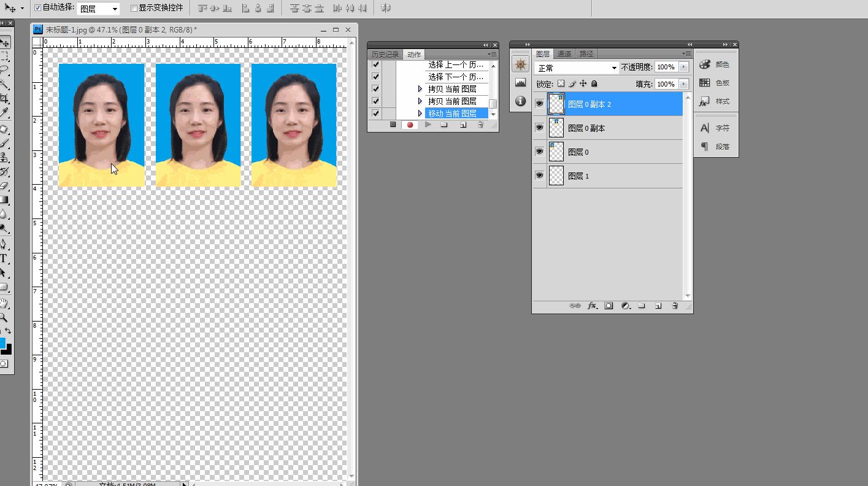The width and height of the screenshot is (868, 486).
Task: Open the layer blend mode dropdown showing 正常
Action: tap(577, 67)
